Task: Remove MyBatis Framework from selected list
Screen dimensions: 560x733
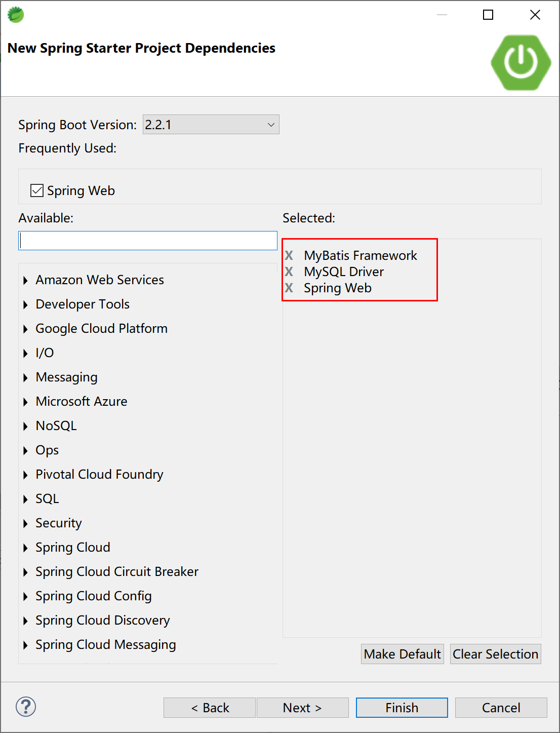Action: coord(289,255)
